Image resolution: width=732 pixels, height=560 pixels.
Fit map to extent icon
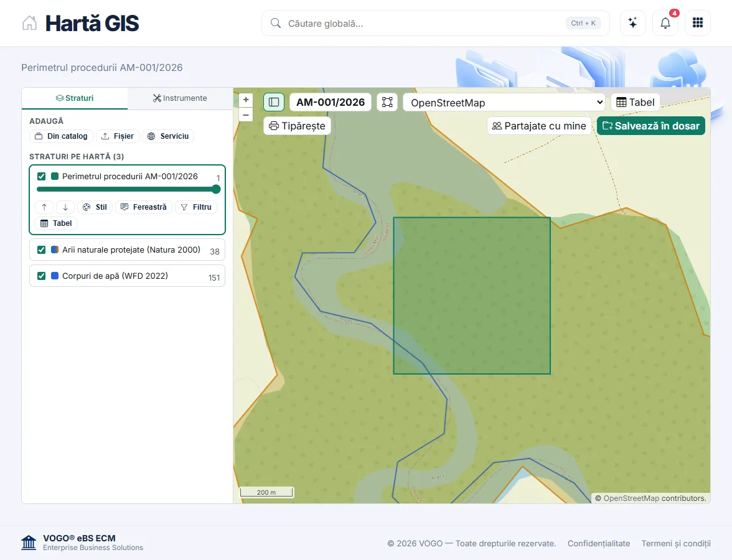tap(387, 102)
